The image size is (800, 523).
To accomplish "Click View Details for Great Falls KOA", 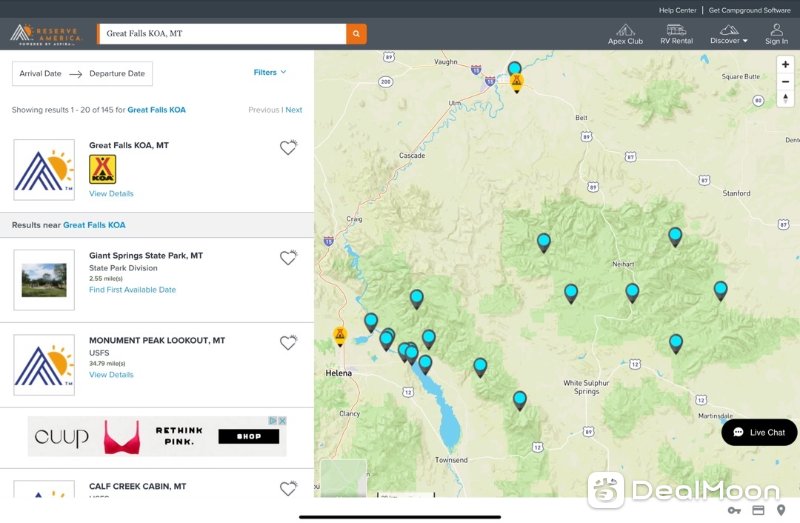I will click(x=111, y=193).
